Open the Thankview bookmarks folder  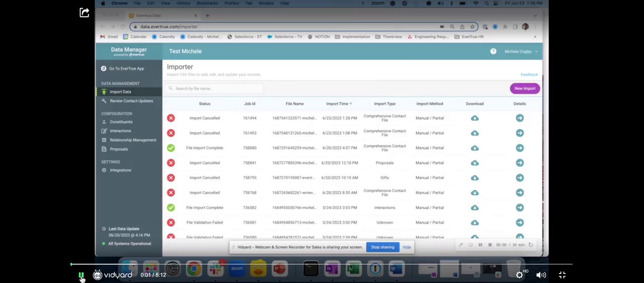click(388, 37)
